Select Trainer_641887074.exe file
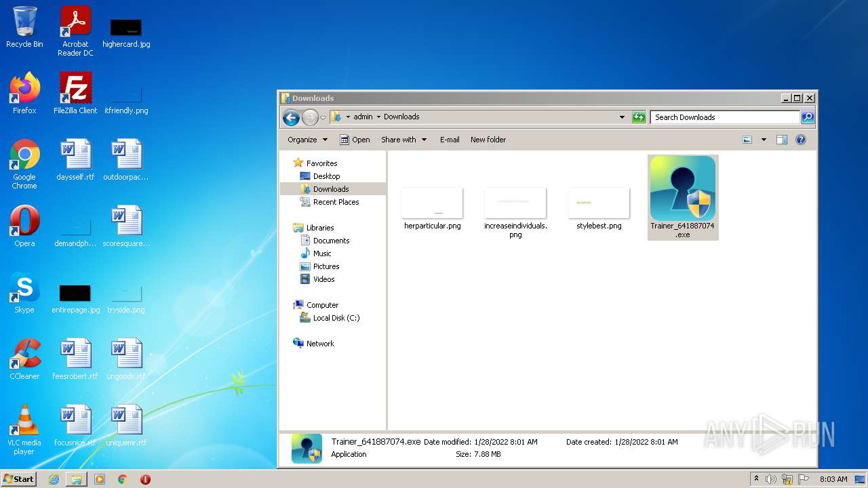Image resolution: width=868 pixels, height=488 pixels. 683,197
